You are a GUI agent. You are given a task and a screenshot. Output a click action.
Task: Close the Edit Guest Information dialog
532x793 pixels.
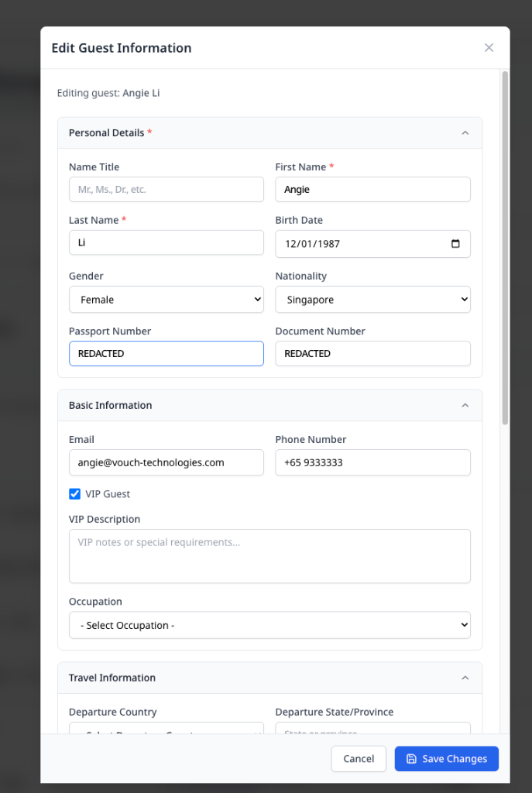pos(489,48)
